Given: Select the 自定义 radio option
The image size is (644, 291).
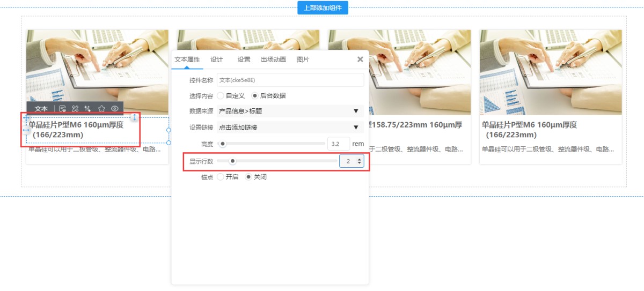Looking at the screenshot, I should (x=221, y=95).
